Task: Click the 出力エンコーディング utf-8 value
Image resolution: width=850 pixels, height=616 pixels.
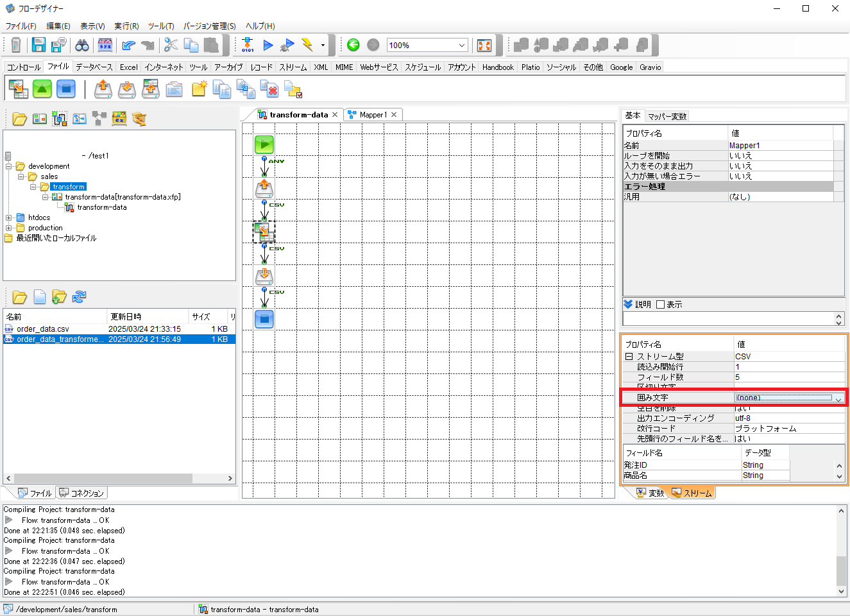Action: click(789, 418)
